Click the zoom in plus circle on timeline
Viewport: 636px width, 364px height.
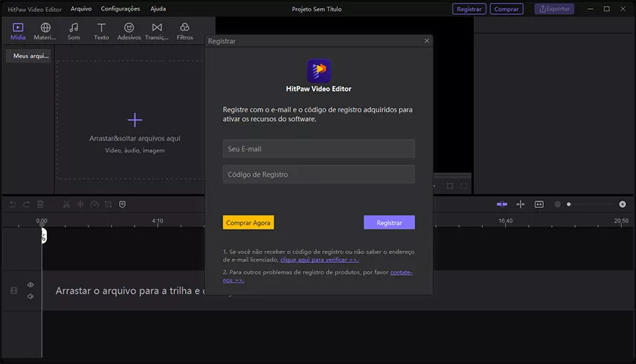click(x=622, y=204)
